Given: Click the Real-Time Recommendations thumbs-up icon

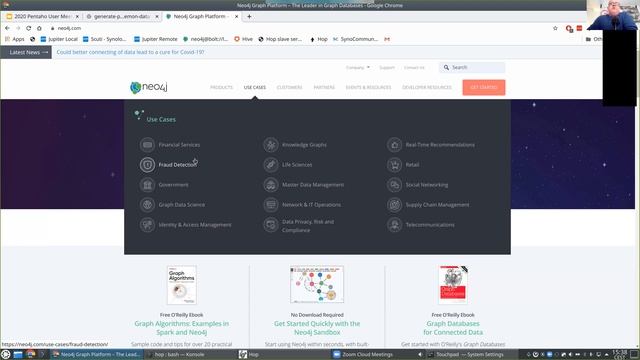Looking at the screenshot, I should coord(394,144).
